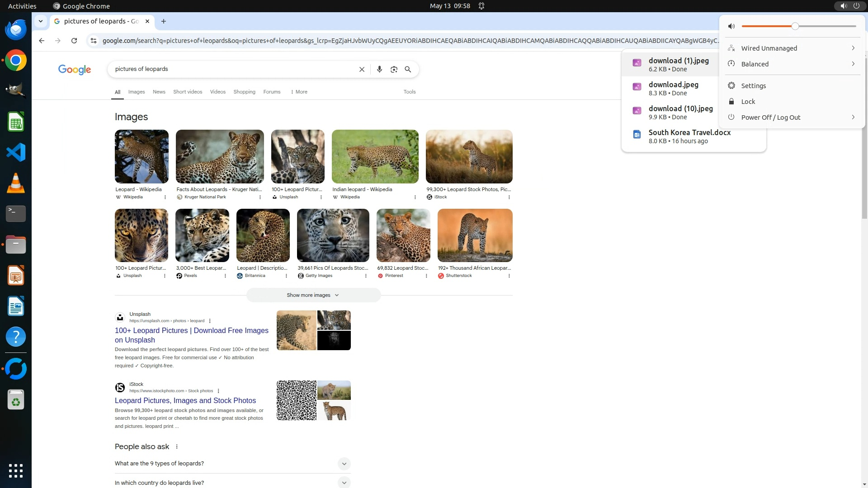This screenshot has width=868, height=488.
Task: Open a new browser tab
Action: (164, 21)
